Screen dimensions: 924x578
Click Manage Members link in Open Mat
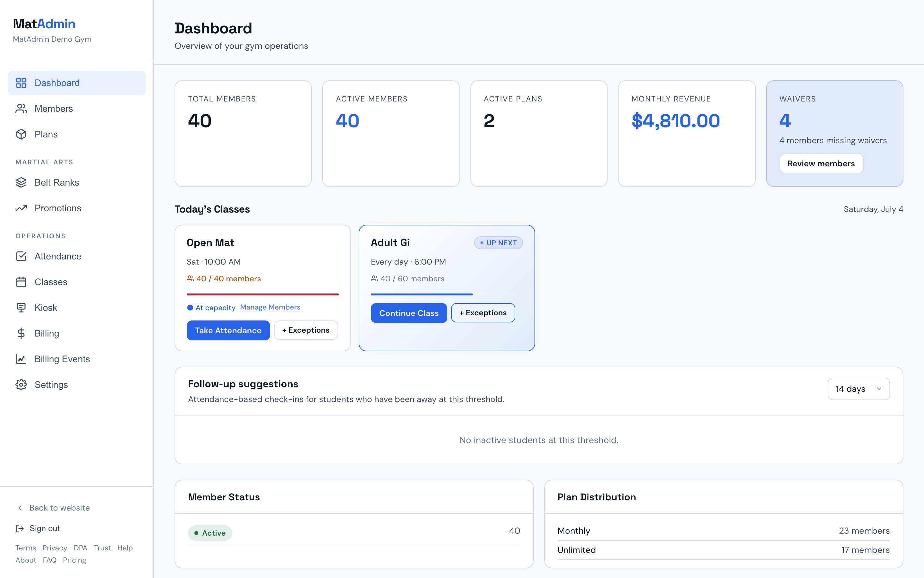(270, 307)
